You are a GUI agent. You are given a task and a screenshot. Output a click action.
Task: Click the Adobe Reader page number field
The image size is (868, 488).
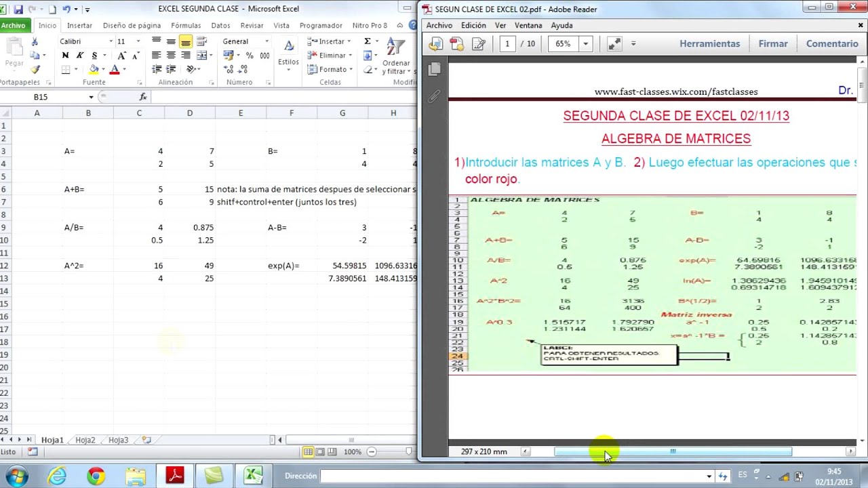[507, 44]
